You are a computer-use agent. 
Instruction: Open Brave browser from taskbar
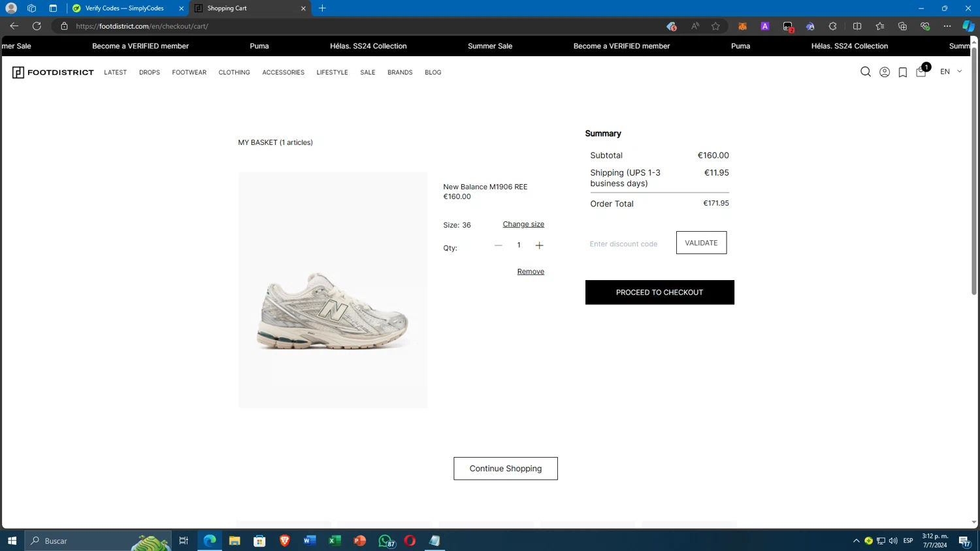[285, 541]
